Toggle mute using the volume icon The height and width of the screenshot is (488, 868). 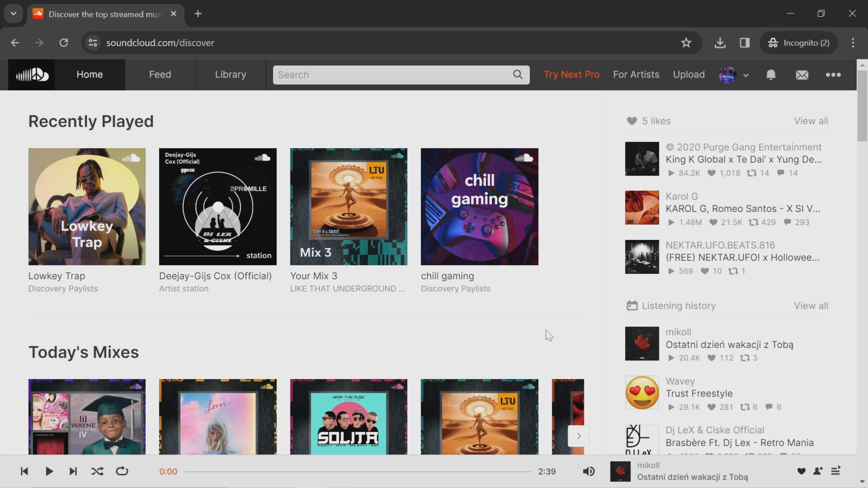tap(589, 471)
